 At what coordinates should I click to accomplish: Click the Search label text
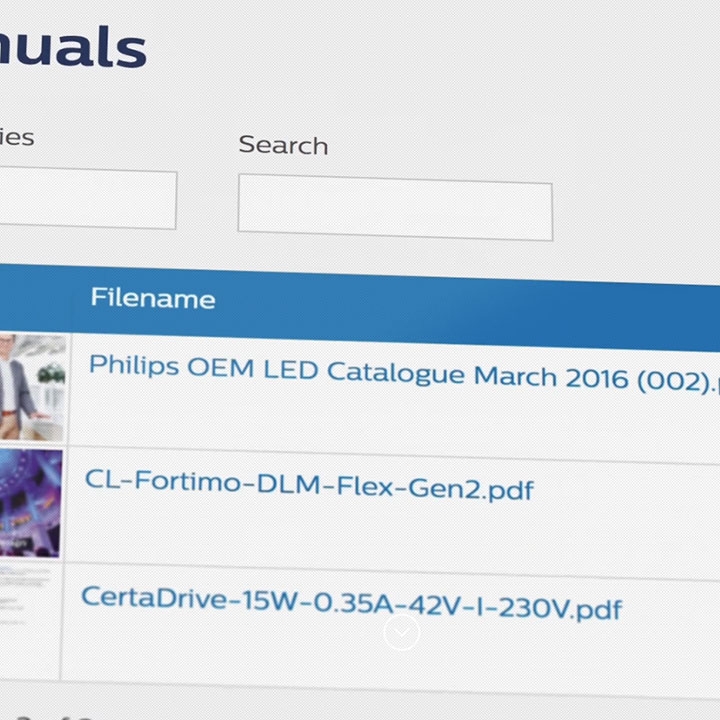(283, 145)
